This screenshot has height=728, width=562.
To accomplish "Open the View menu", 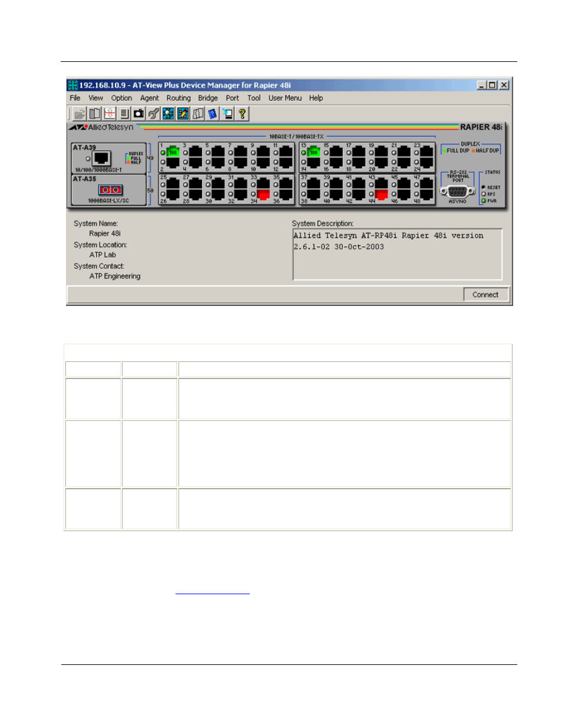I will pyautogui.click(x=96, y=98).
